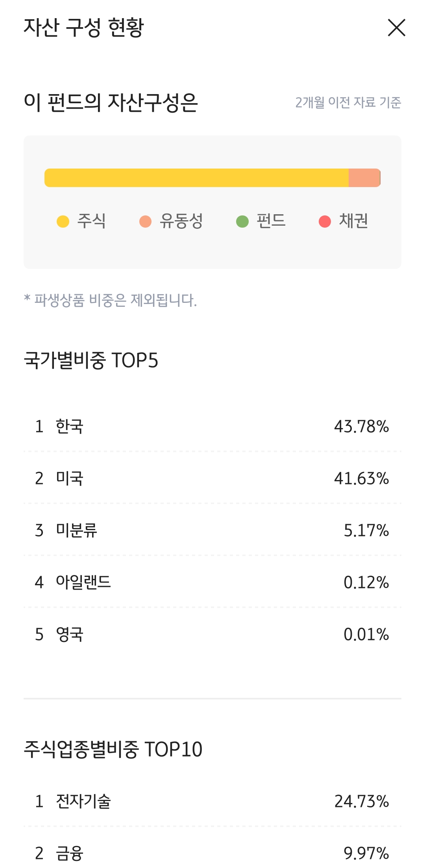Select the 유동성 legend label
Viewport: 425px width, 868px height.
point(181,221)
